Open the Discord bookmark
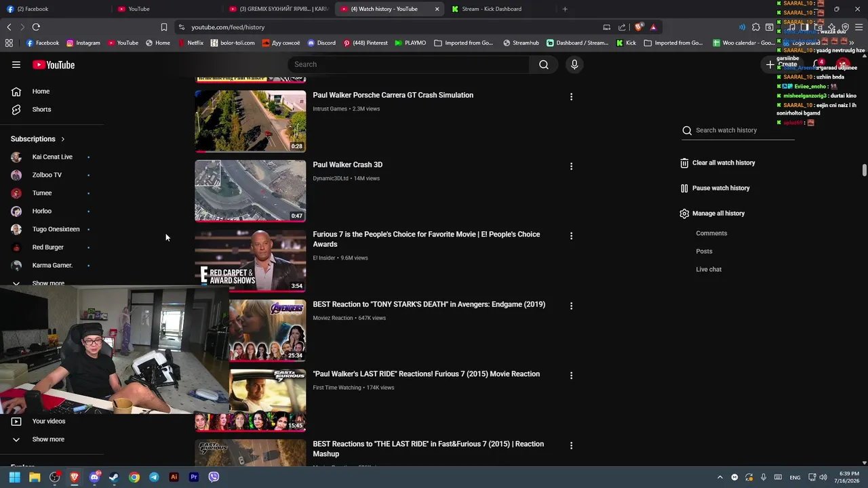Image resolution: width=868 pixels, height=488 pixels. click(321, 43)
